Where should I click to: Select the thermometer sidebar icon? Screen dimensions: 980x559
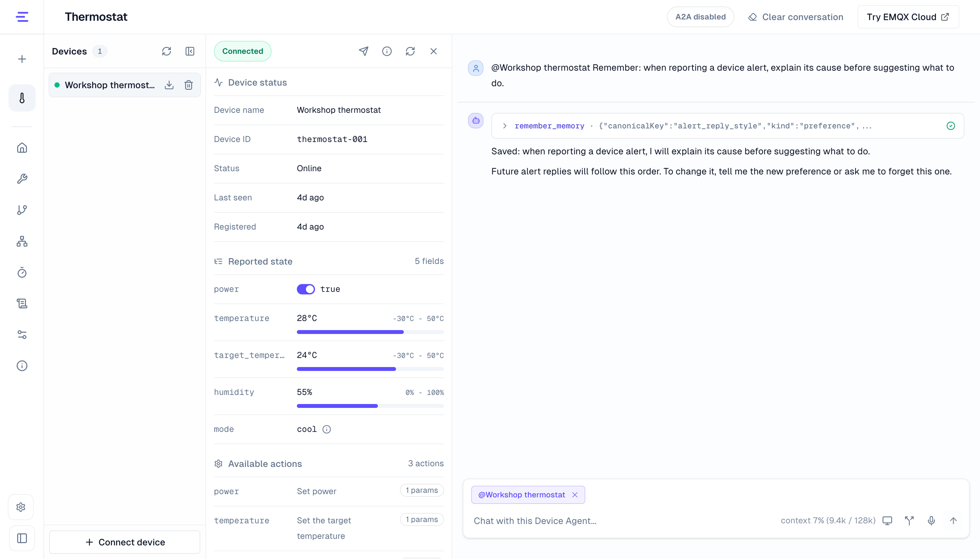click(22, 98)
